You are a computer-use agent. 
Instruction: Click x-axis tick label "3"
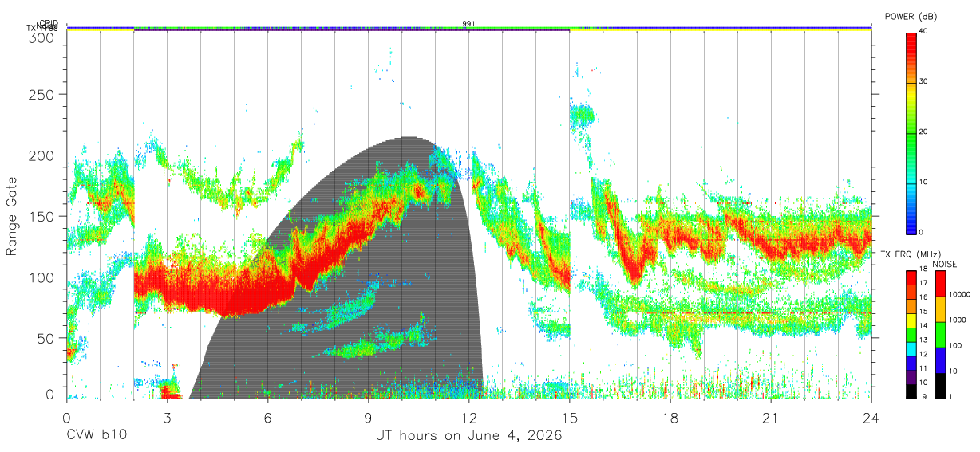tap(167, 418)
